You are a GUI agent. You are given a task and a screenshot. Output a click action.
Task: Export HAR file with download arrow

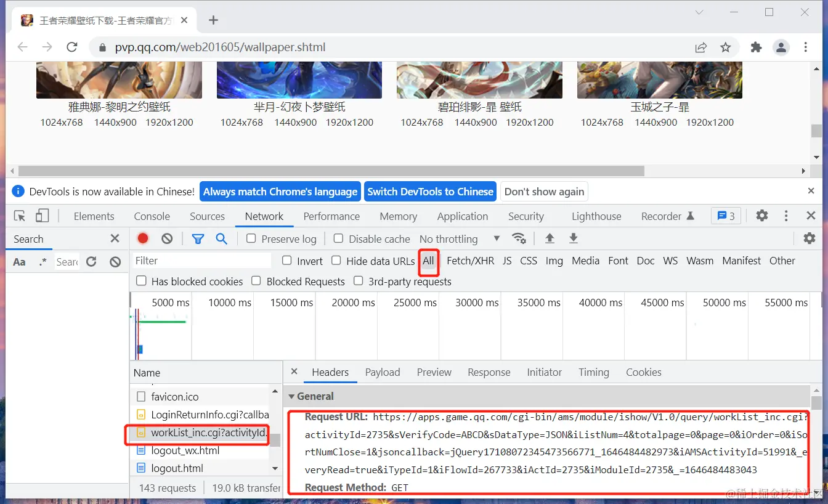point(573,238)
